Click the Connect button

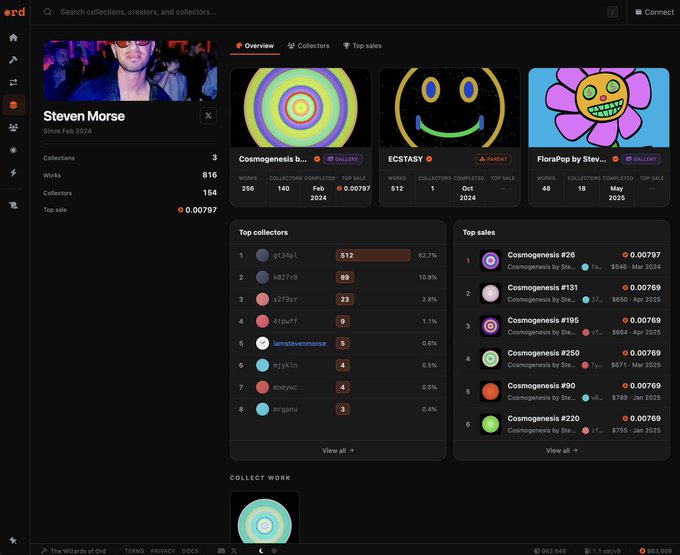(x=654, y=12)
